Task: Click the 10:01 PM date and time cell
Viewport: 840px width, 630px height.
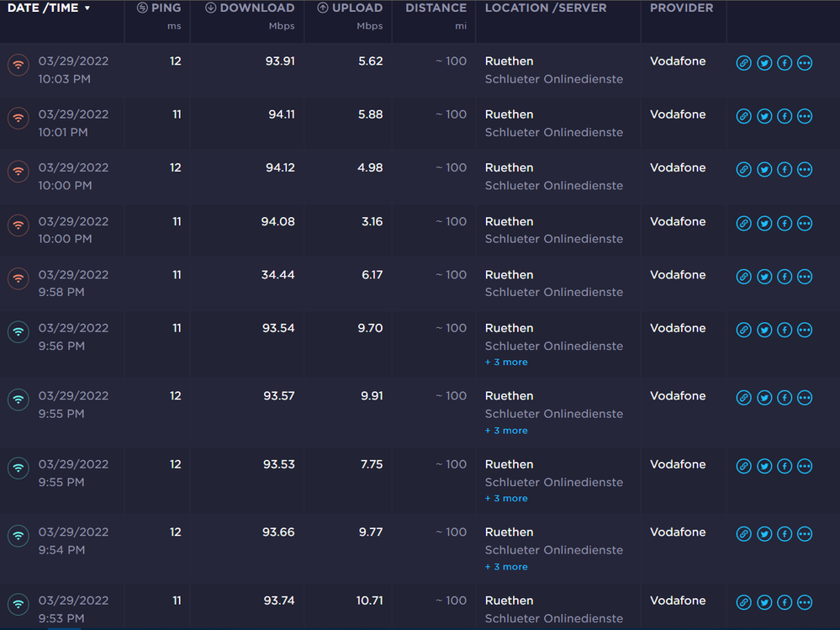Action: 73,123
